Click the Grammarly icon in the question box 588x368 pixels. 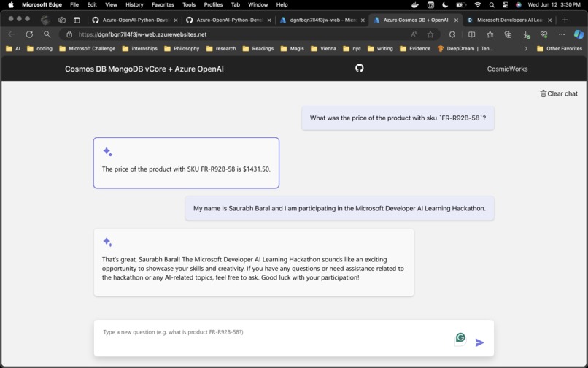click(x=460, y=337)
